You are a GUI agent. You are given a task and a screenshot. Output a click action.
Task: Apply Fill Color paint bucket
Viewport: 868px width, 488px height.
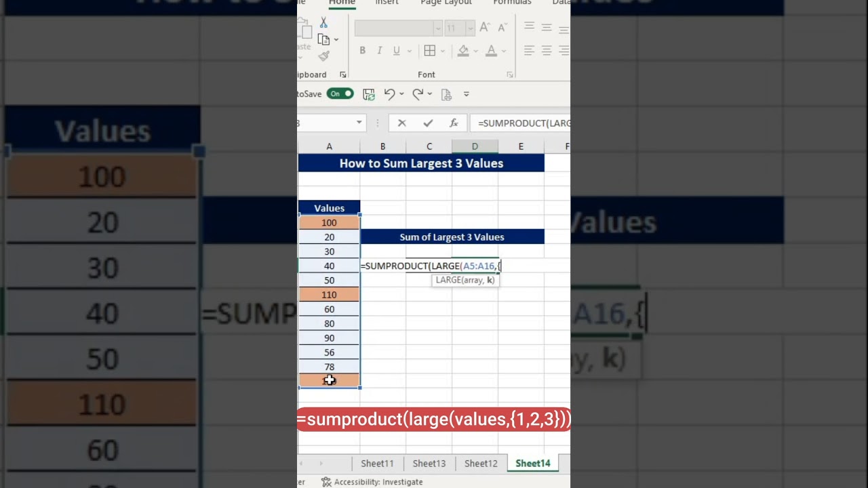pyautogui.click(x=463, y=51)
